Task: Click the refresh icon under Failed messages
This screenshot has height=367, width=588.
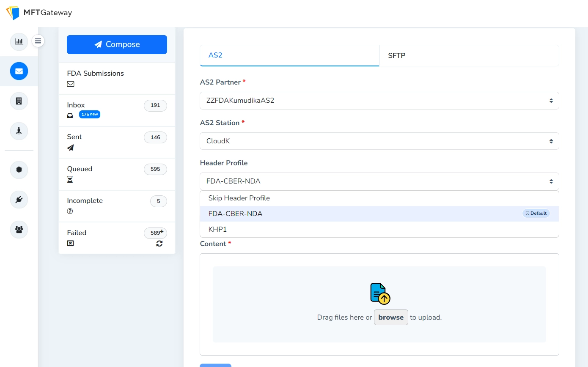Action: coord(159,244)
